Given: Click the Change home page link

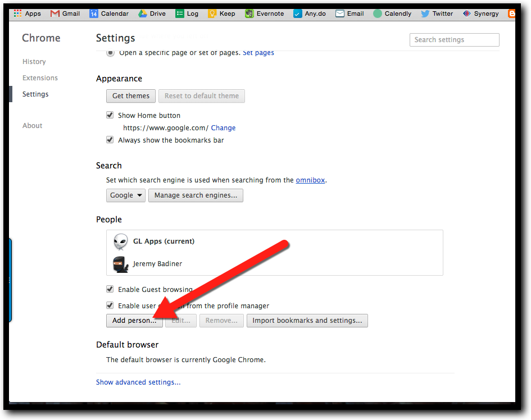Looking at the screenshot, I should 223,128.
